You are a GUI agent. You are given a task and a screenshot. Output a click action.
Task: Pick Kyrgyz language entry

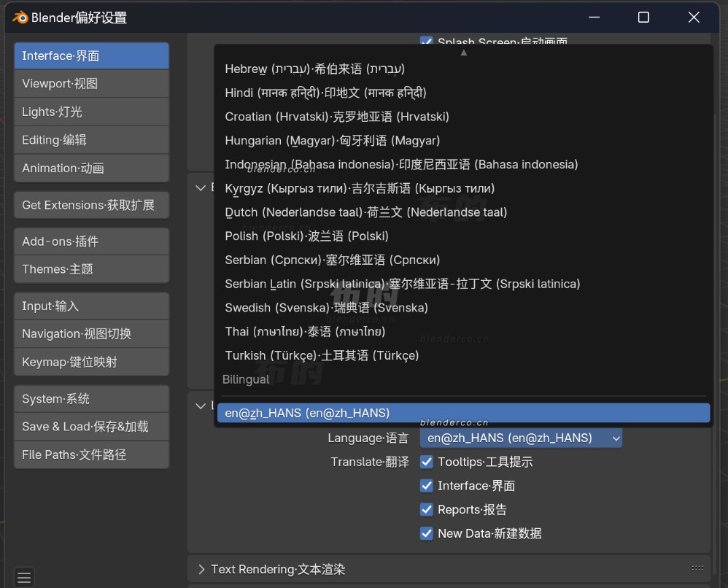463,188
